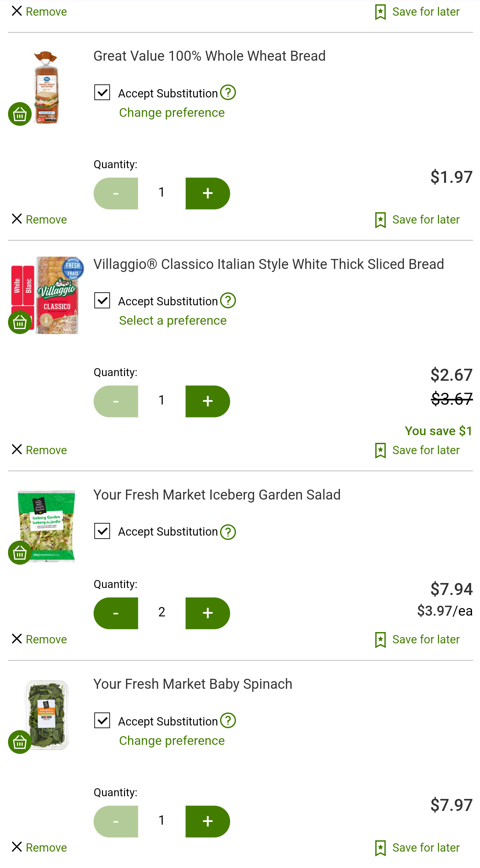
Task: Increase Whole Wheat Bread quantity with plus
Action: pos(208,194)
